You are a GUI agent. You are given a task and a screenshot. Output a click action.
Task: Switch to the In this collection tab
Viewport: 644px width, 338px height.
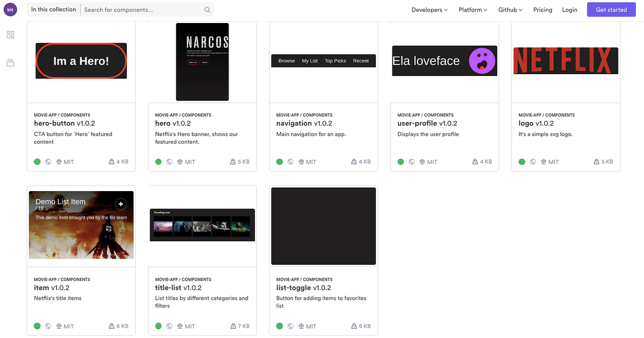[53, 9]
